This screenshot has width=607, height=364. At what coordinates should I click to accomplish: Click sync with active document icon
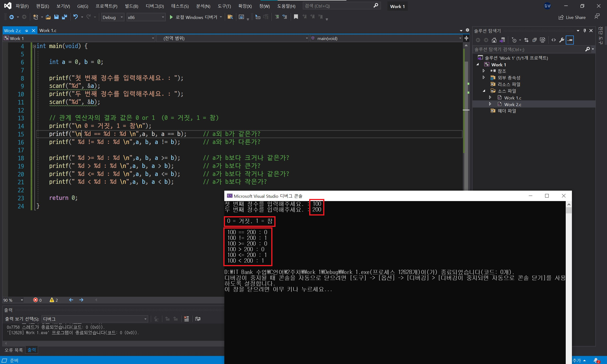[526, 40]
